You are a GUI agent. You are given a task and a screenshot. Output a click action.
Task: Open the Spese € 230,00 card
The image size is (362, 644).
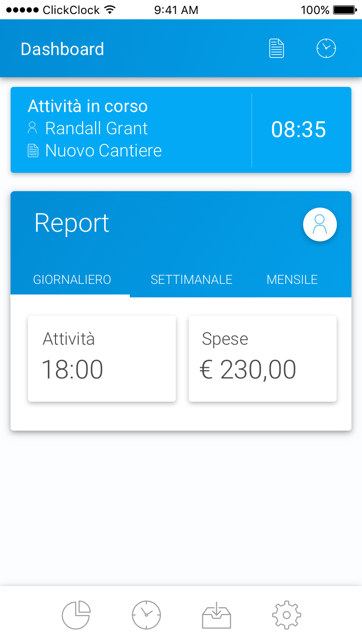263,359
